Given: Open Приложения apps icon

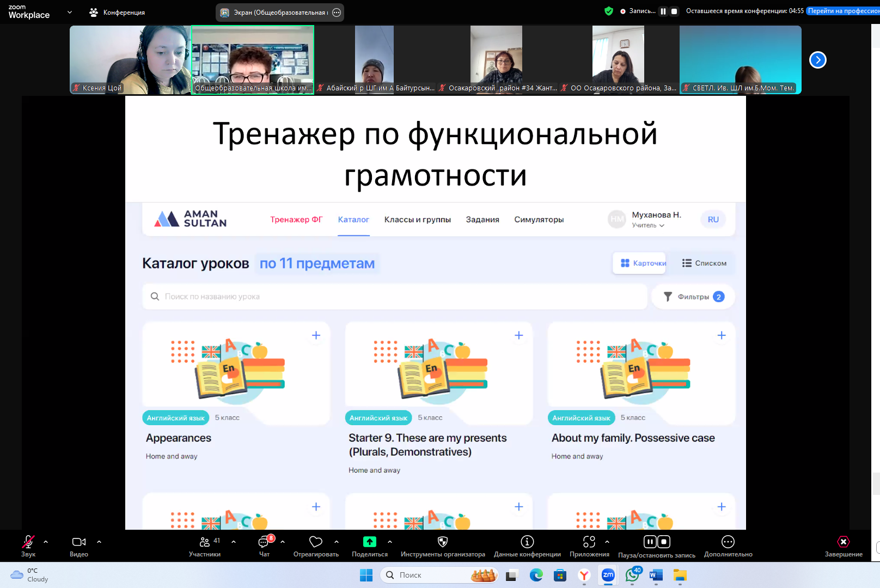Looking at the screenshot, I should [589, 542].
